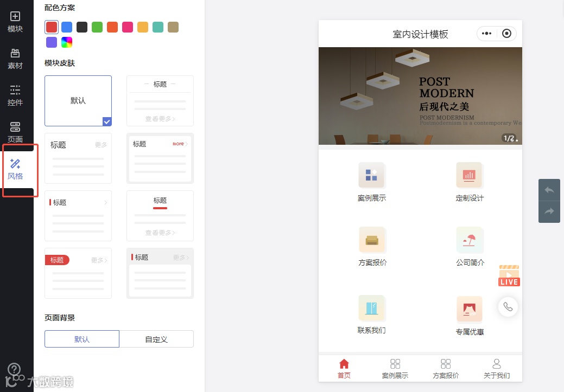Select the green color scheme swatch

(97, 27)
